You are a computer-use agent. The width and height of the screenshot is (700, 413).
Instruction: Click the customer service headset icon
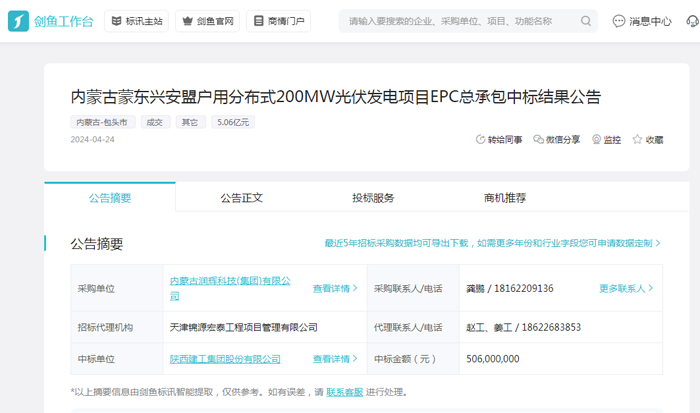point(692,21)
